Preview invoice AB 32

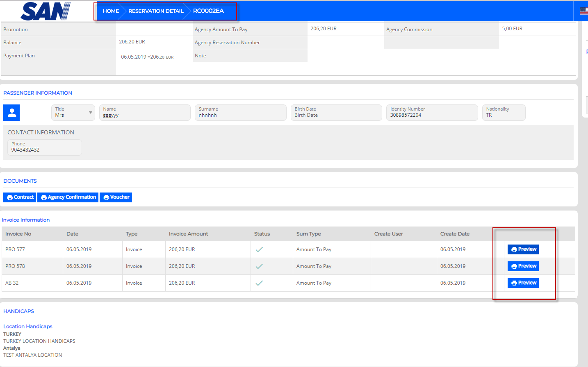click(523, 283)
